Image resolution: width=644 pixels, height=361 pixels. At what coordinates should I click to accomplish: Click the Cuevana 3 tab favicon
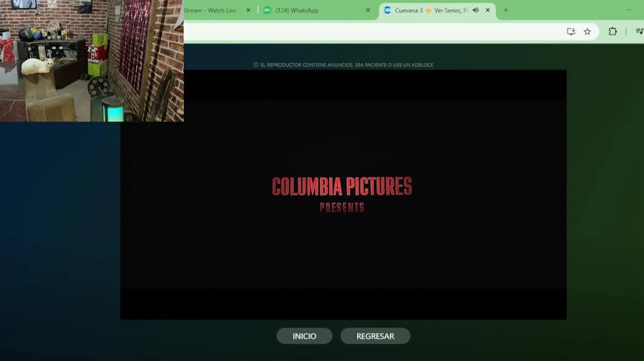coord(387,10)
